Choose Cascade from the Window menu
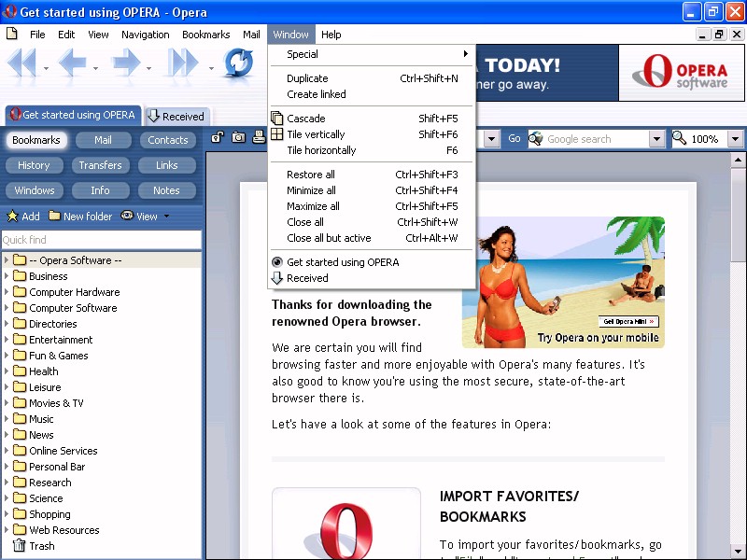 (x=372, y=119)
